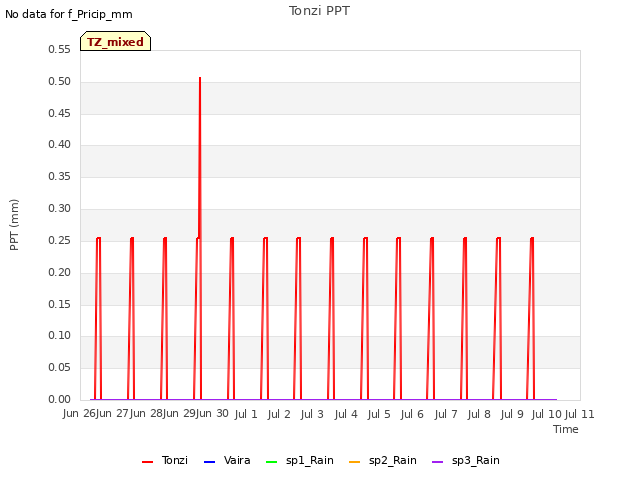The height and width of the screenshot is (480, 640).
Task: Click the sp2_Rain legend label
Action: tap(393, 461)
